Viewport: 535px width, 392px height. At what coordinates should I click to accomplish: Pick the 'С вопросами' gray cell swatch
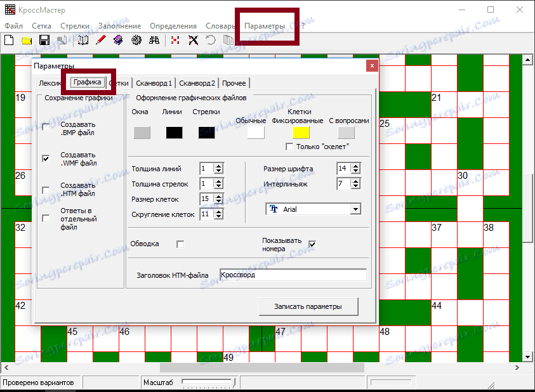coord(347,133)
